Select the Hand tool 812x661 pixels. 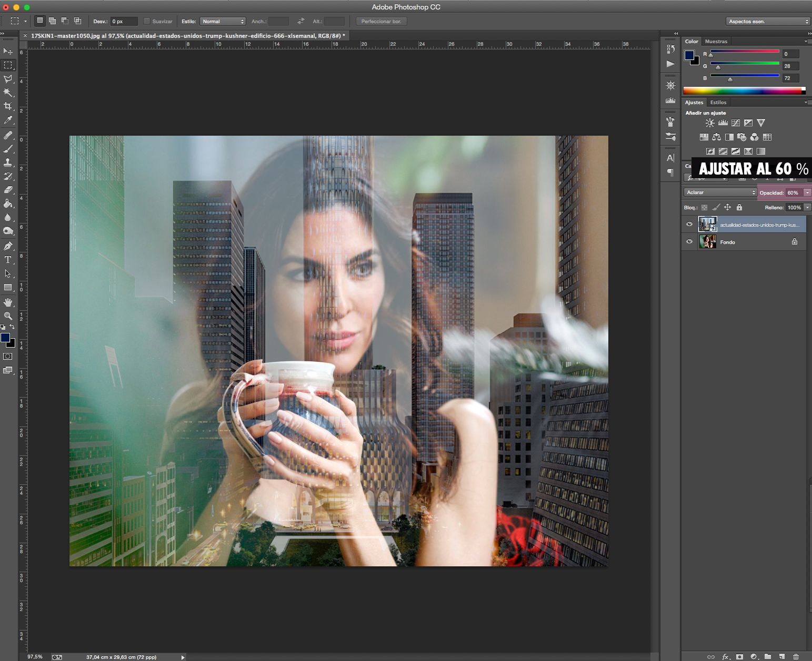coord(8,302)
